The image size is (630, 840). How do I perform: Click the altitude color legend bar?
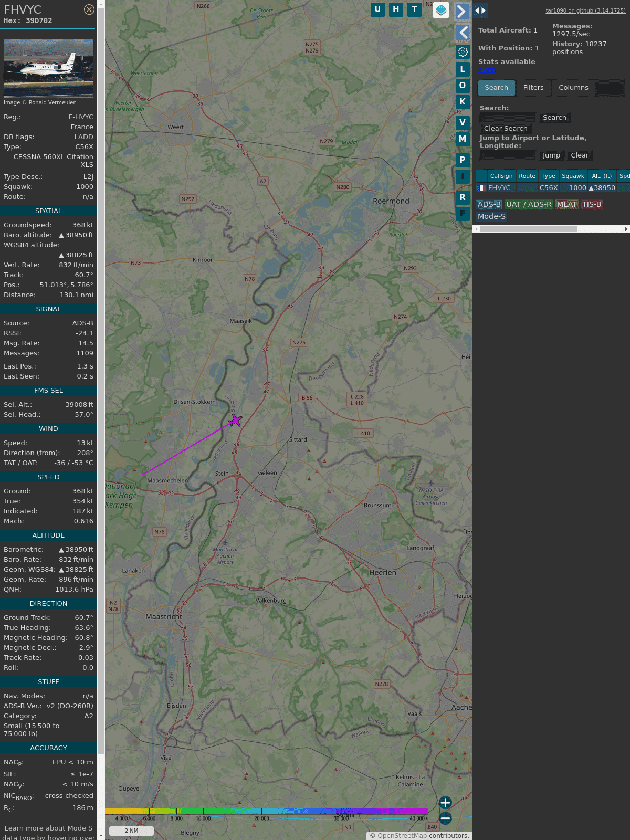pyautogui.click(x=267, y=811)
